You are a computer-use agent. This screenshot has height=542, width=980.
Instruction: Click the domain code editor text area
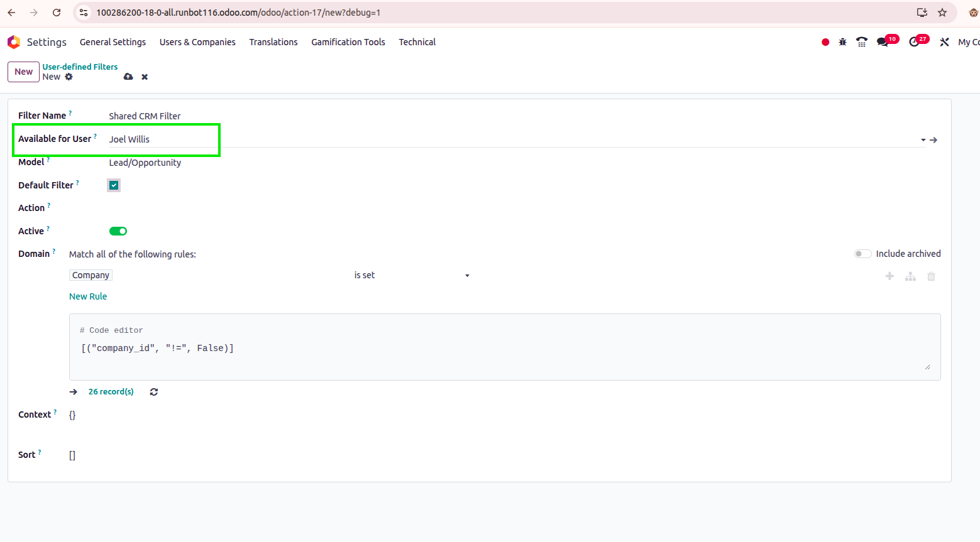[505, 347]
